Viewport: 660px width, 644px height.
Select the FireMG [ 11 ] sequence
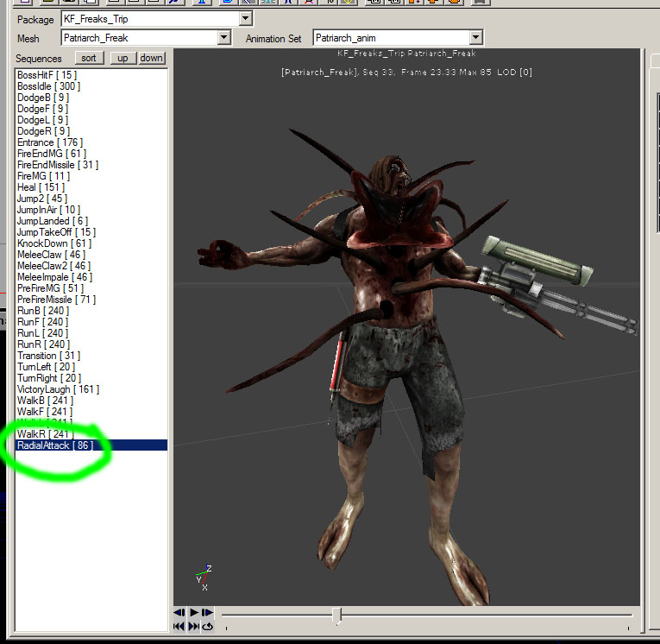(x=91, y=176)
